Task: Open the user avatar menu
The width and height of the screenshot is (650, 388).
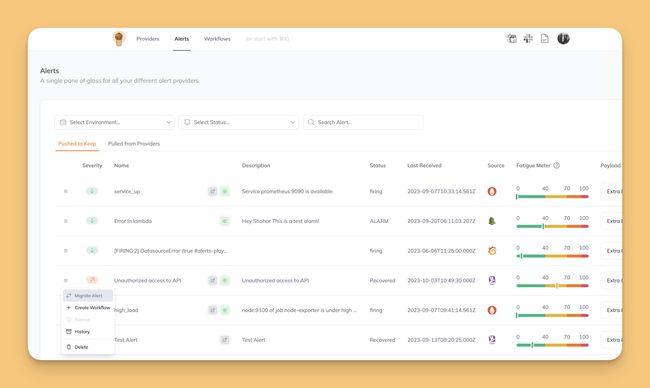Action: 563,39
